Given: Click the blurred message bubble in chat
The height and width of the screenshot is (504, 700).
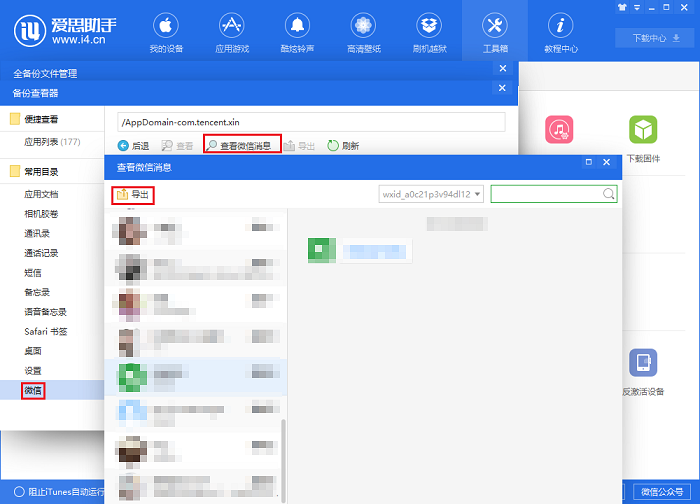Looking at the screenshot, I should [x=377, y=251].
